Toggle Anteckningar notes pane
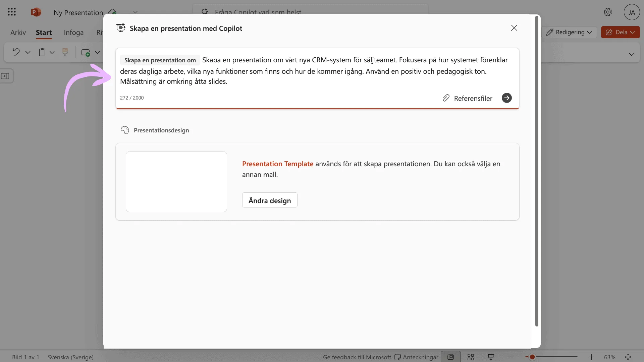 pos(416,357)
